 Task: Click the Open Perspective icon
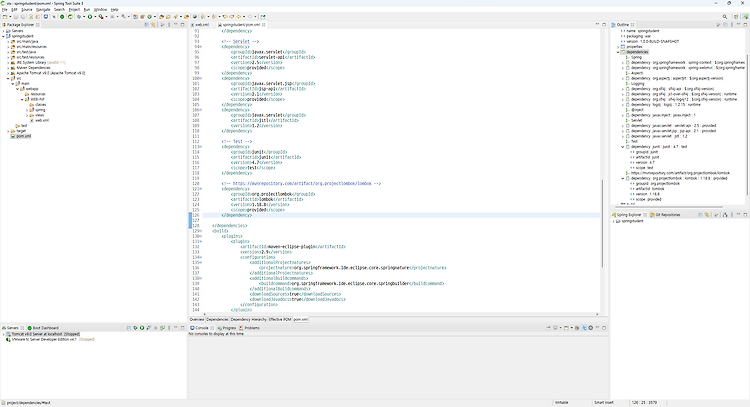click(736, 17)
